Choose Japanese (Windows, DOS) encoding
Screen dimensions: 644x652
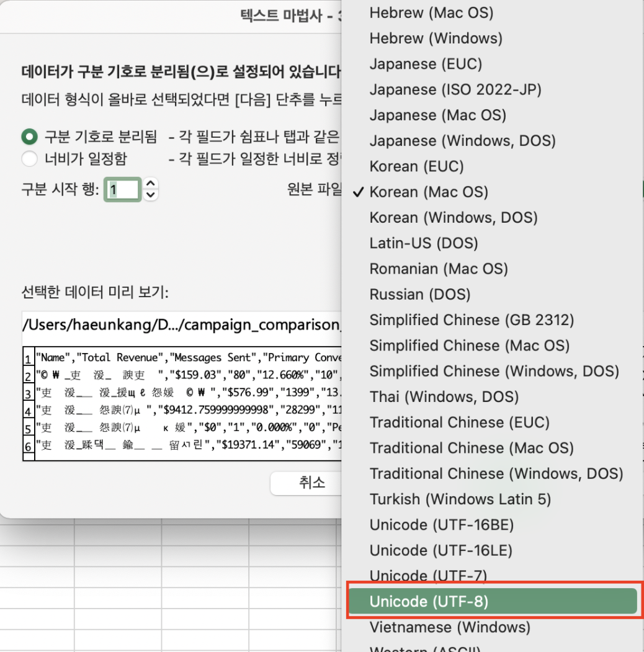[x=492, y=141]
